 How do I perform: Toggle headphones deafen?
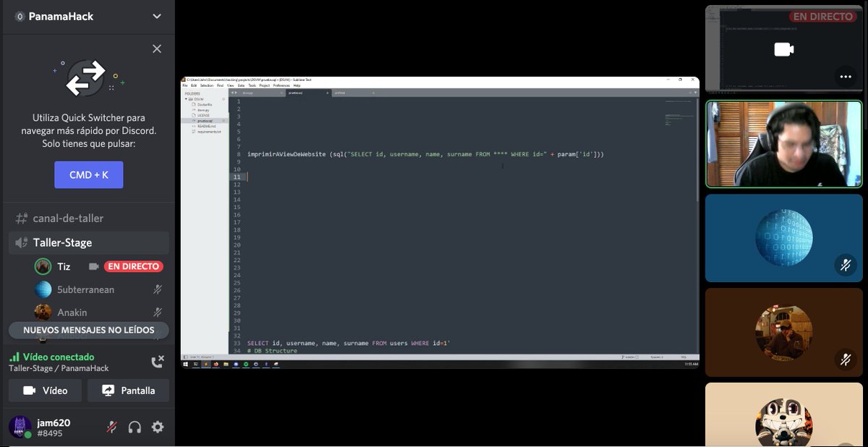coord(135,427)
